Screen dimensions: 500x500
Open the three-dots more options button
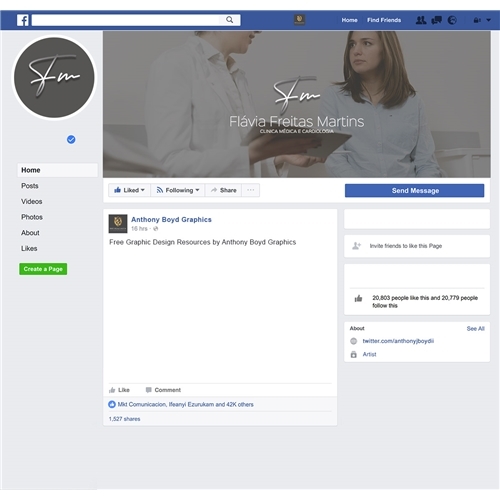coord(251,190)
